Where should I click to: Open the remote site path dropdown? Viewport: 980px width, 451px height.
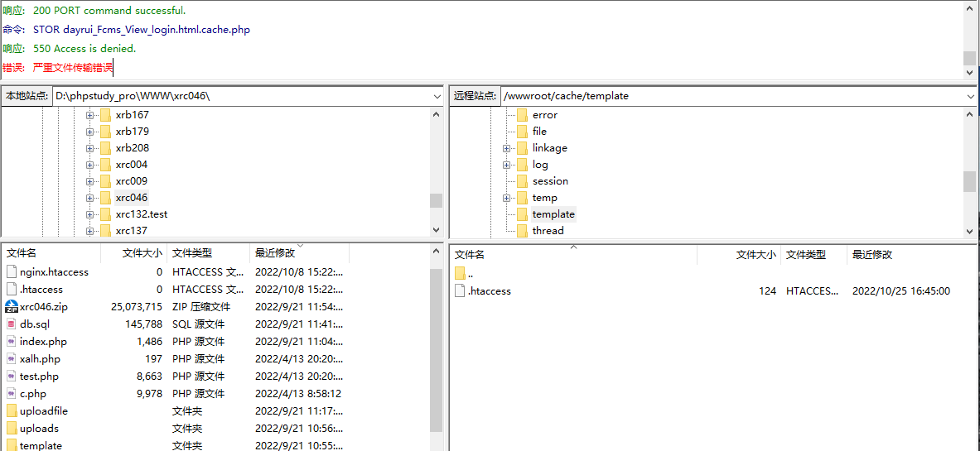[970, 96]
